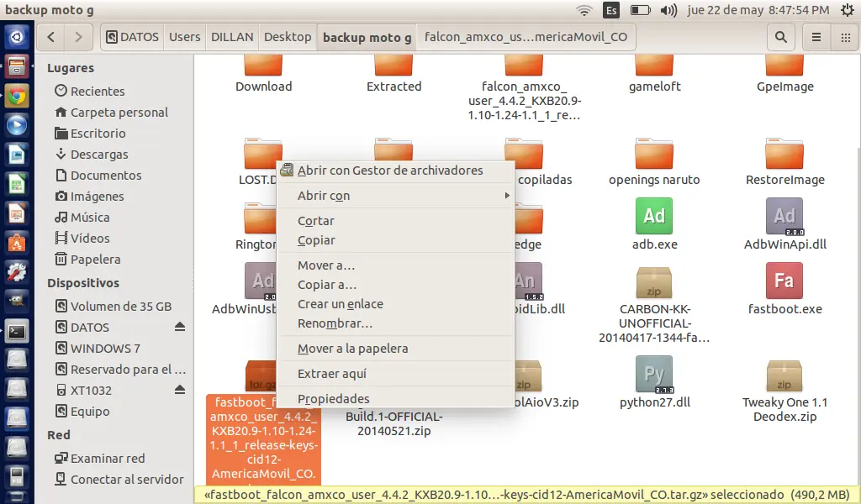The image size is (861, 504).
Task: Open Volumen de 35 GB device
Action: pyautogui.click(x=119, y=307)
